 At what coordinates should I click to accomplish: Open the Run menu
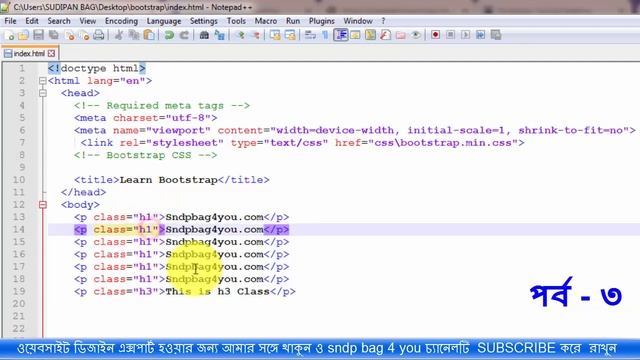(x=293, y=21)
